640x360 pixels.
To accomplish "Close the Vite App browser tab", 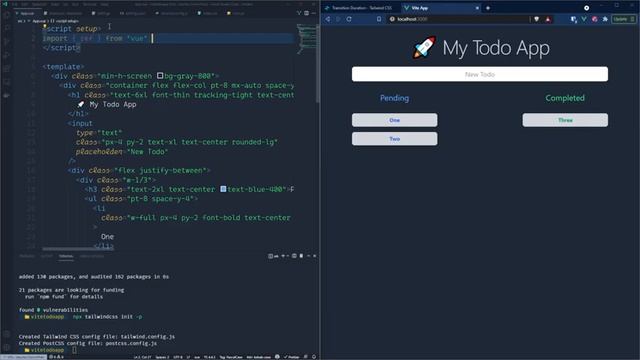I will tap(477, 8).
